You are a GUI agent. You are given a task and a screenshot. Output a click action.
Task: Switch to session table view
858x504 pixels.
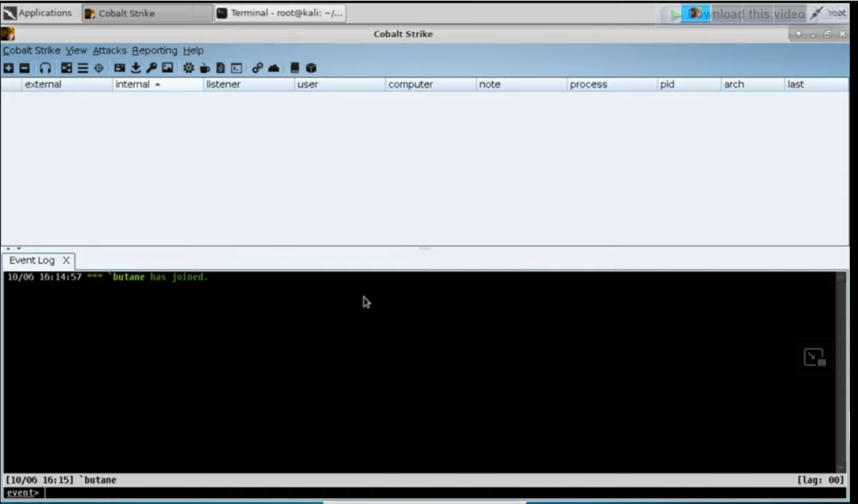(x=82, y=69)
